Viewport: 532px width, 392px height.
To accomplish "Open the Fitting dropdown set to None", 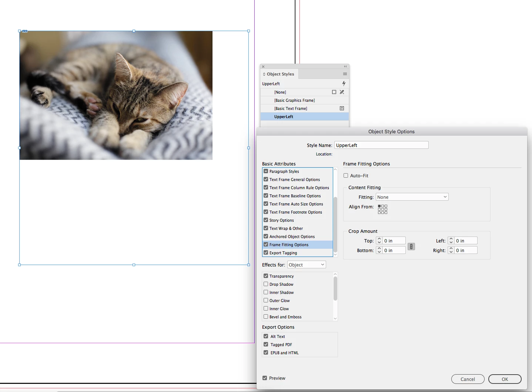I will tap(412, 197).
